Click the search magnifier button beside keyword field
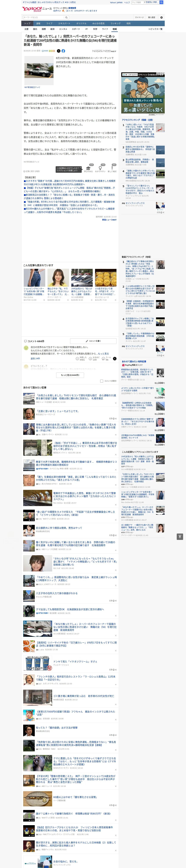This screenshot has width=186, height=868. 66,17
